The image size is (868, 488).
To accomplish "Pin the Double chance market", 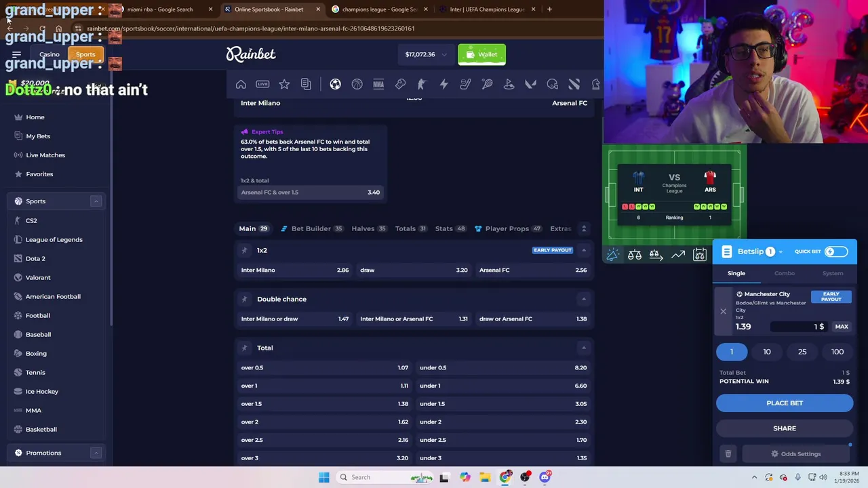I will point(244,299).
